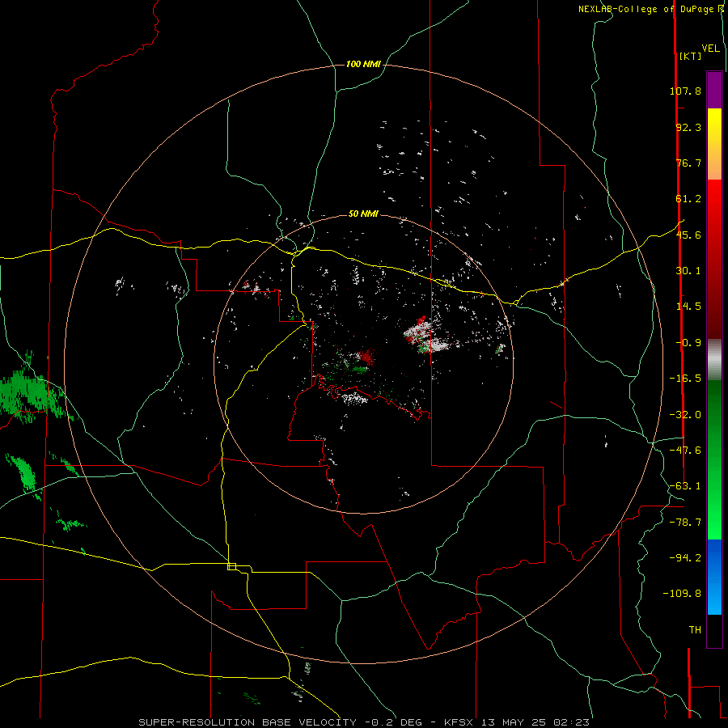Viewport: 728px width, 728px height.
Task: Click the gray near-zero segment of the color bar
Action: [x=714, y=360]
